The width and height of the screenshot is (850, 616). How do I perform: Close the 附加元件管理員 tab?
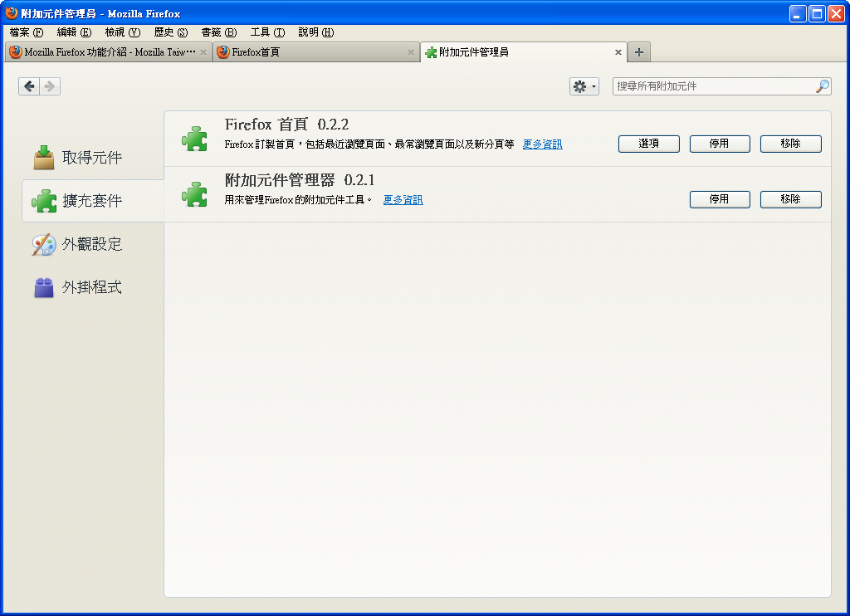tap(618, 52)
